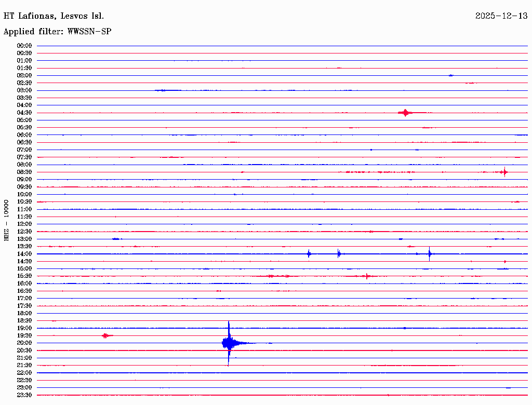Viewport: 532px width, 405px height.
Task: Select the 22:00 time label
Action: pos(24,373)
